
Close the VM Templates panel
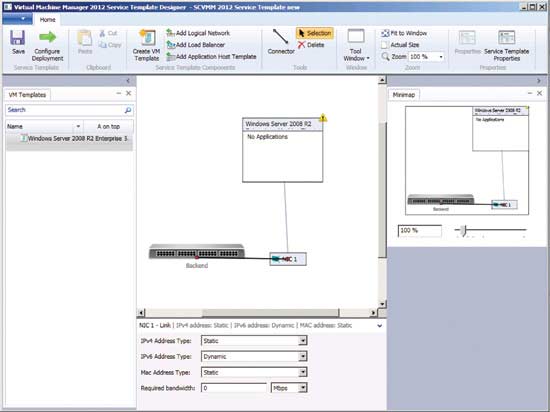129,93
